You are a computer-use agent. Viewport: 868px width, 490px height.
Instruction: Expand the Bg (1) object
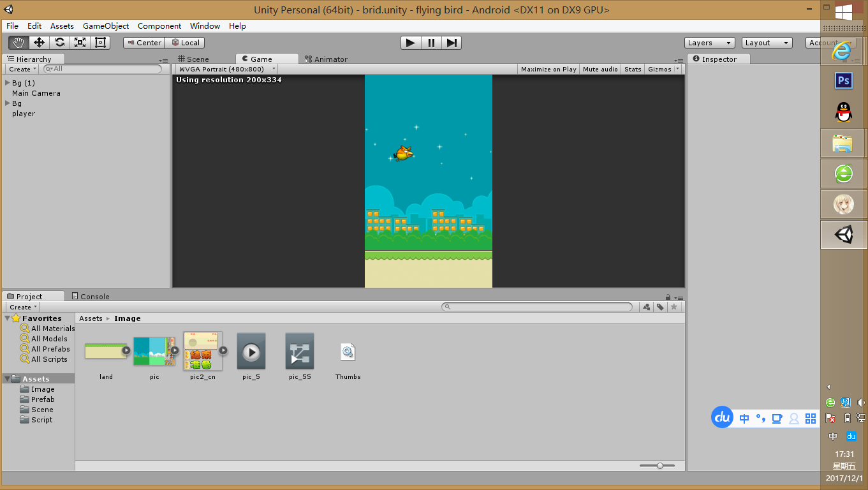(8, 83)
